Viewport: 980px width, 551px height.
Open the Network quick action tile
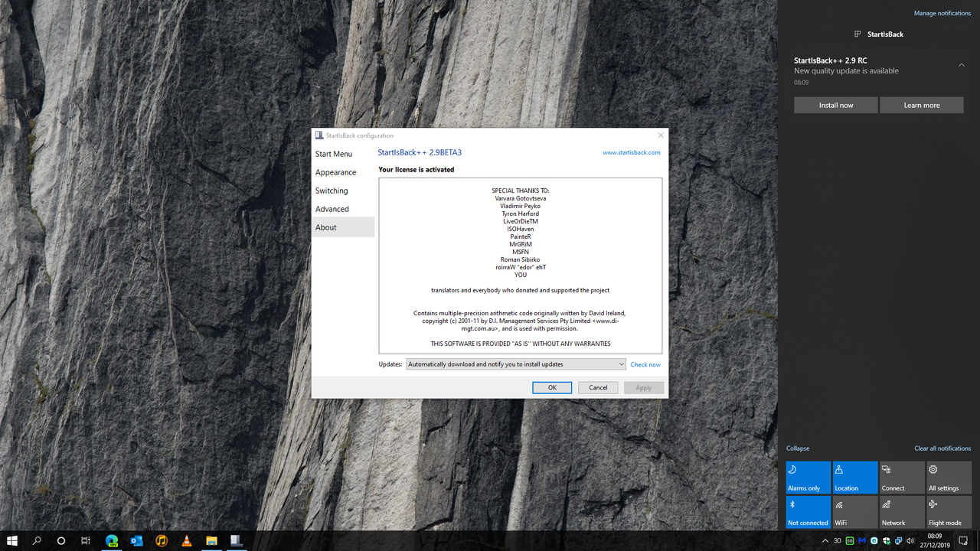[902, 512]
